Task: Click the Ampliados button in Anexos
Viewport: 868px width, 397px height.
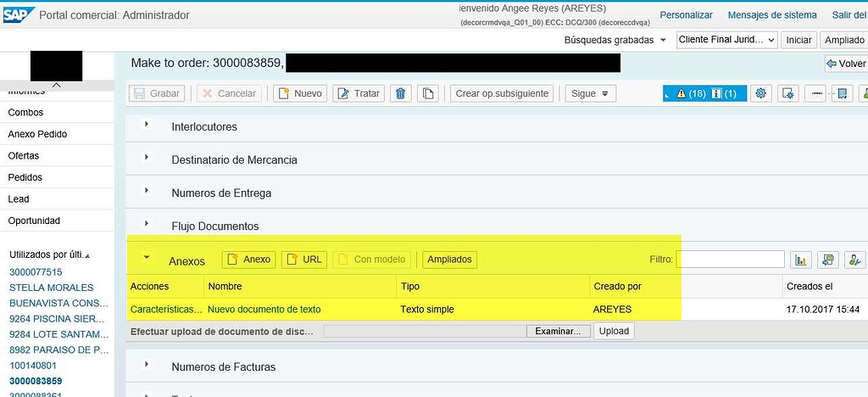Action: coord(449,260)
